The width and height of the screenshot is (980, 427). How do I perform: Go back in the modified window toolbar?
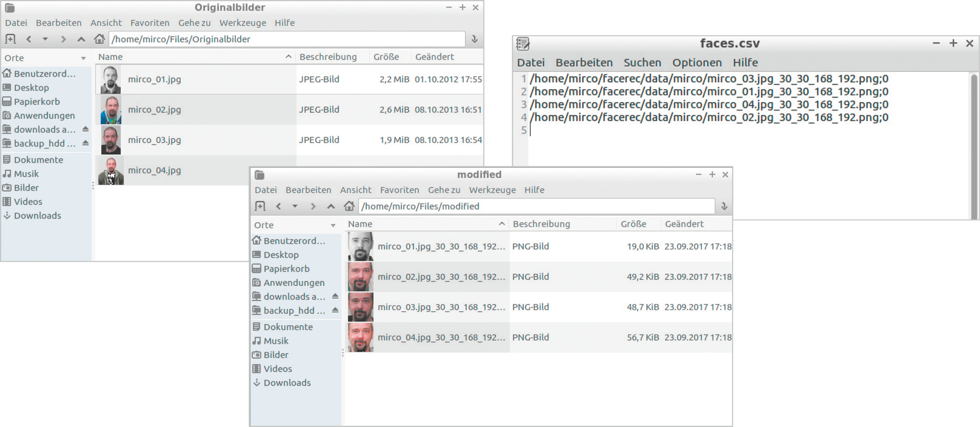(x=278, y=206)
